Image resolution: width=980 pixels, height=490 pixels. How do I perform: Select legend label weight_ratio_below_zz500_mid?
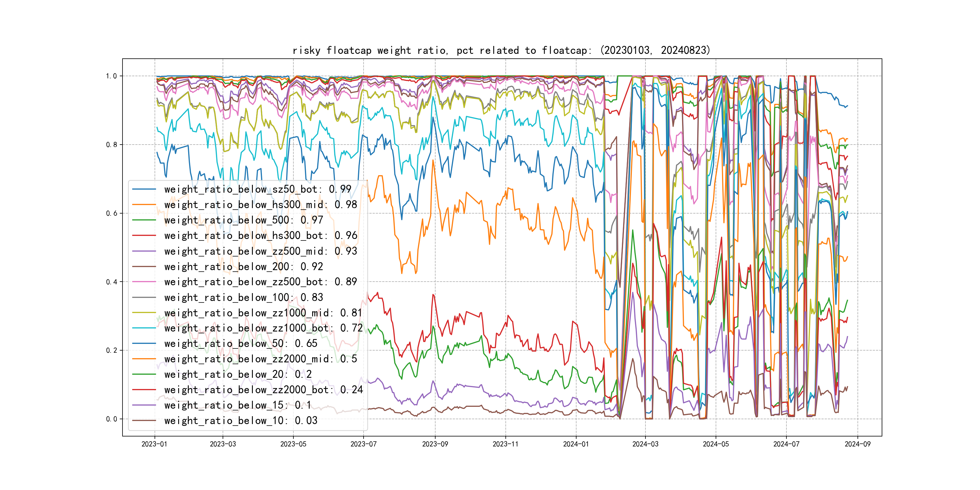point(261,251)
